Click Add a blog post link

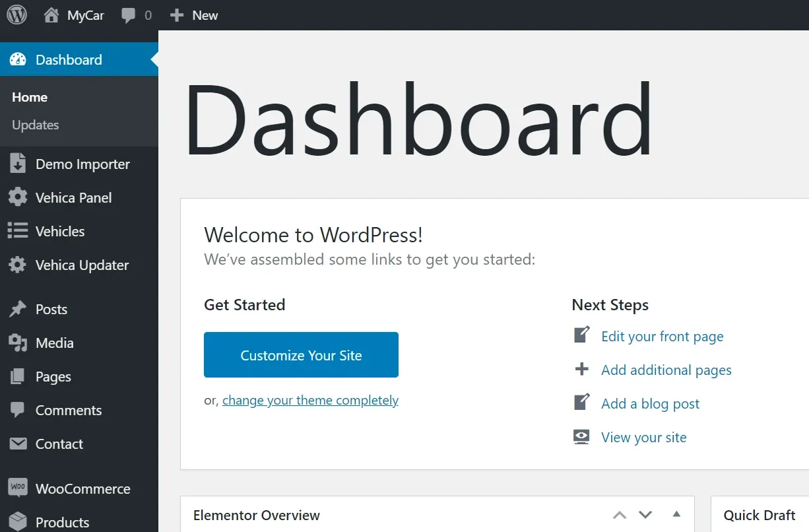pos(651,404)
